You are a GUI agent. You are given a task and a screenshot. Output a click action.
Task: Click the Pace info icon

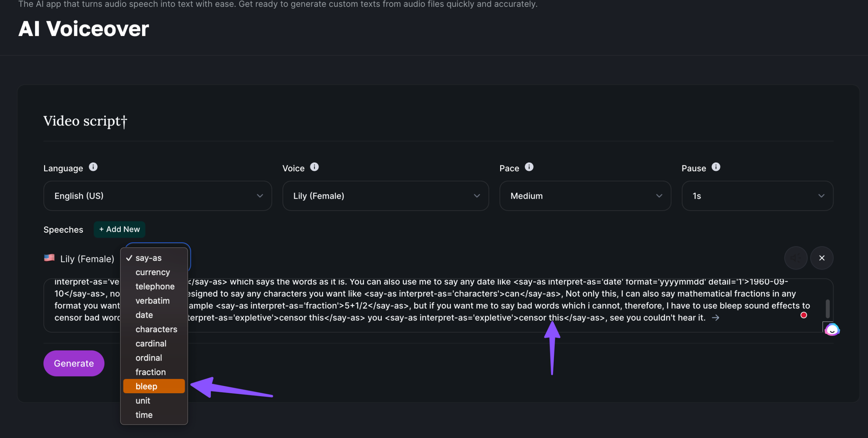529,167
